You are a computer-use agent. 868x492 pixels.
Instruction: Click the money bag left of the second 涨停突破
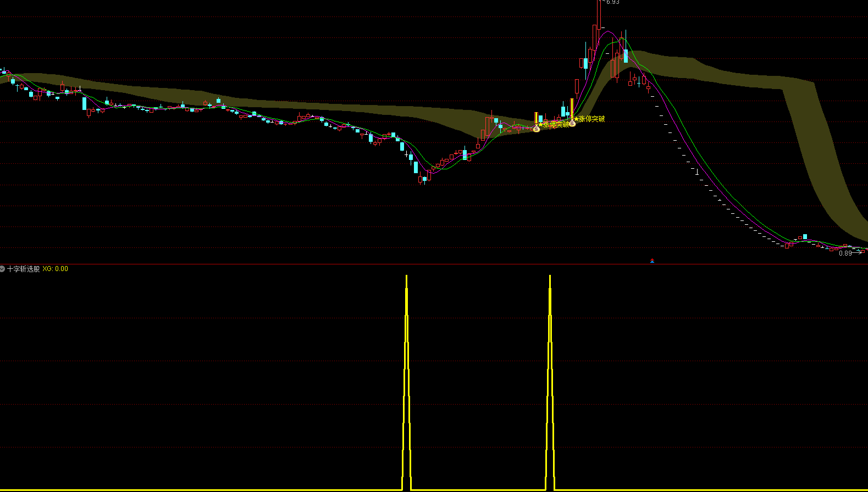coord(572,123)
